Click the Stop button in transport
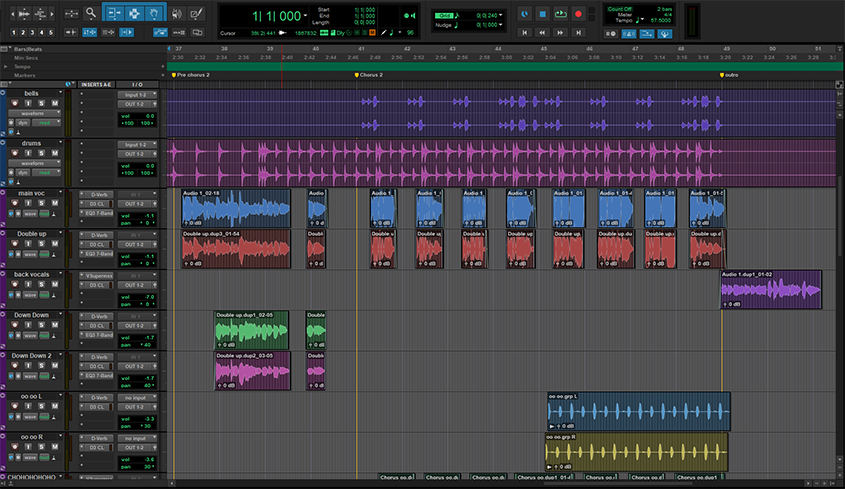The width and height of the screenshot is (845, 489). 541,14
